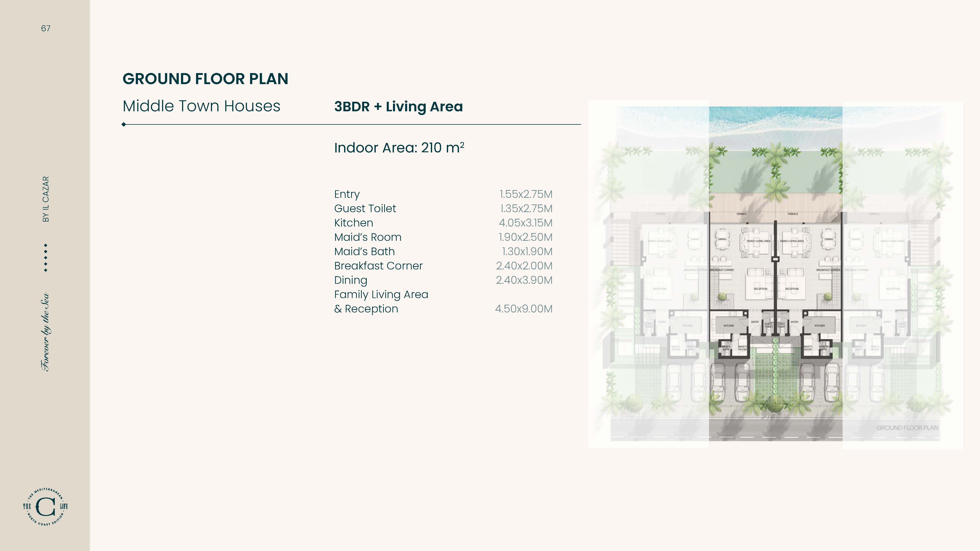The image size is (980, 551).
Task: Click the Family Living Area text line
Action: tap(381, 295)
